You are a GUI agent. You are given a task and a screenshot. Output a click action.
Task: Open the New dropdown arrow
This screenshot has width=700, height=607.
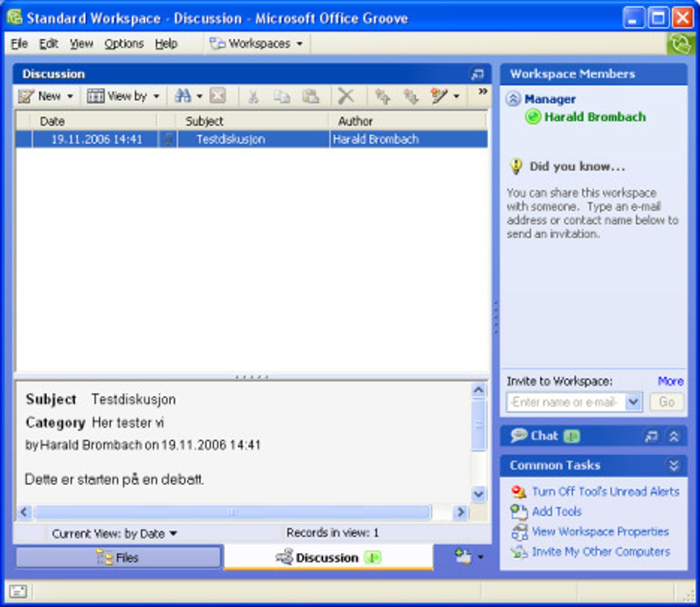(70, 96)
